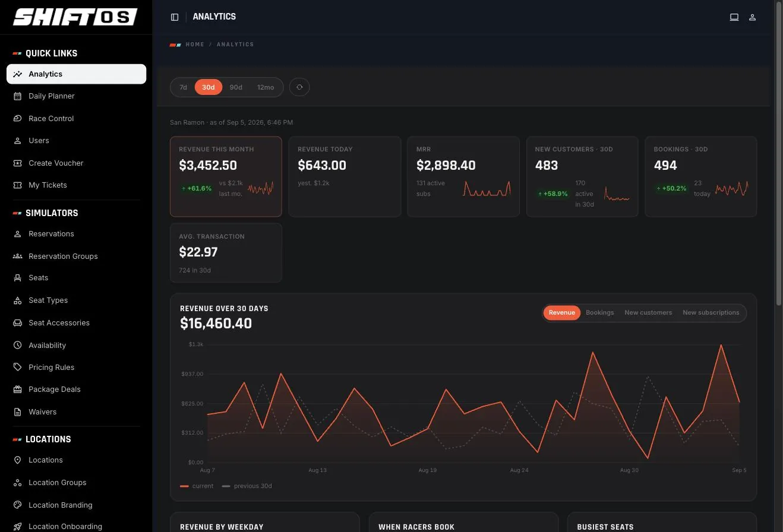Screen dimensions: 783x532
Task: Click the Pricing Rules tag icon
Action: (x=17, y=367)
